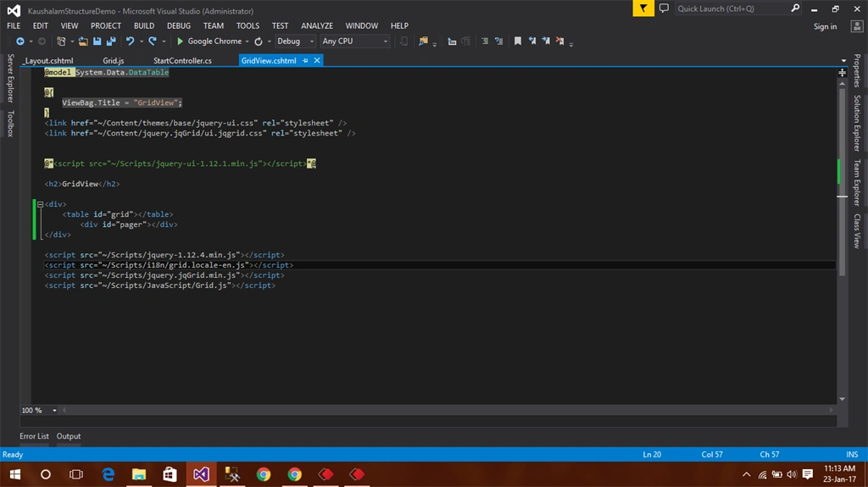Toggle a bookmark with the bookmark icon
Screen dimensions: 868x487
(x=518, y=41)
